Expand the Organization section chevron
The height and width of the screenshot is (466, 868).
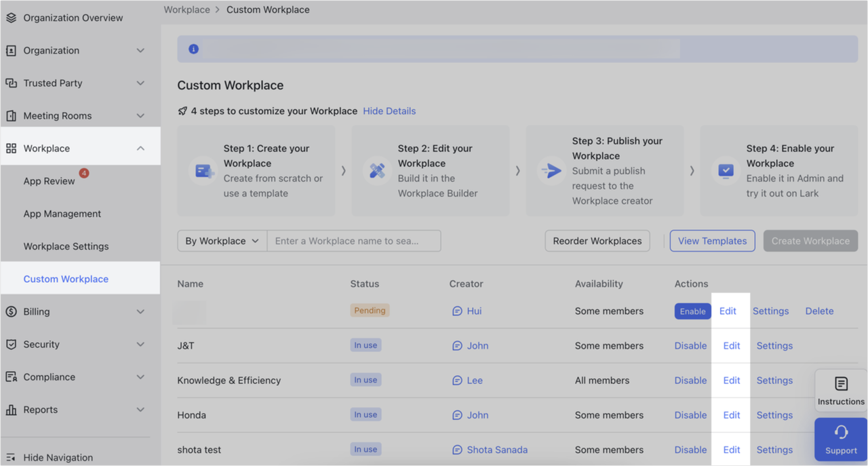coord(140,50)
